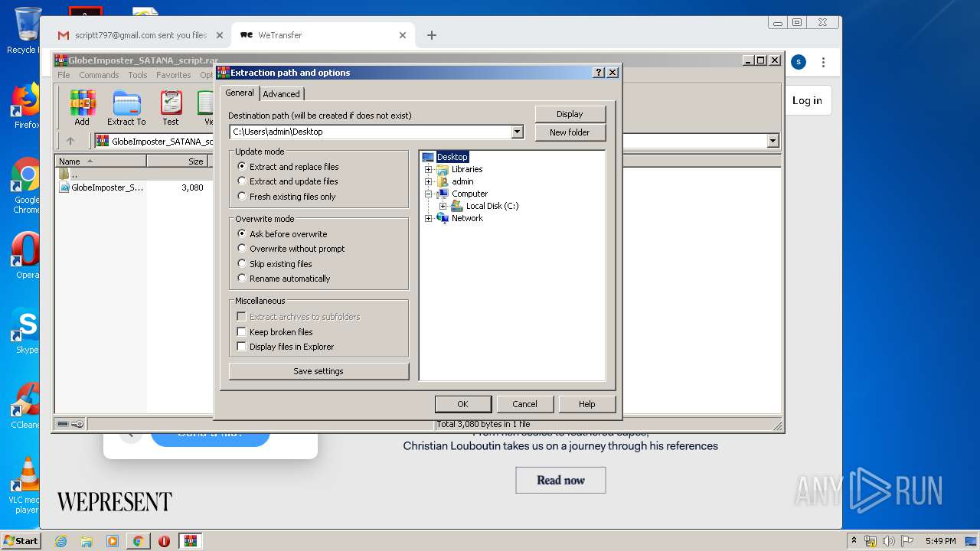The image size is (980, 551).
Task: Show hidden system tray icons
Action: coord(854,541)
